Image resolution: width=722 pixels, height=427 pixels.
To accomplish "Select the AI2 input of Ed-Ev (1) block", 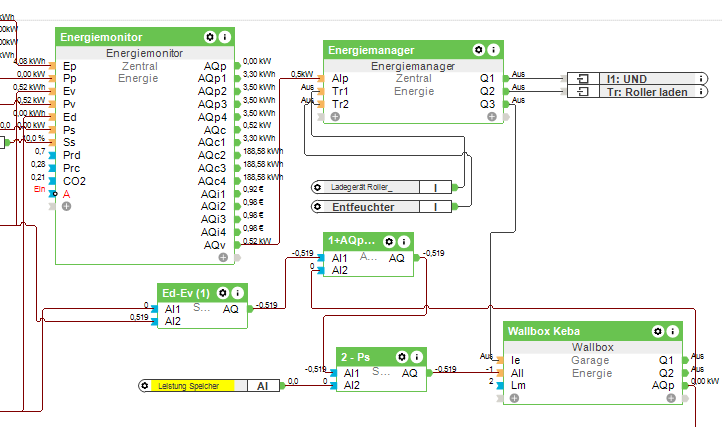I will pyautogui.click(x=173, y=321).
